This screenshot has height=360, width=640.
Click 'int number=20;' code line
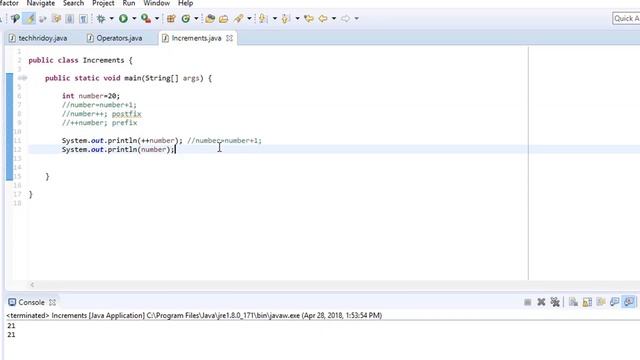click(91, 96)
